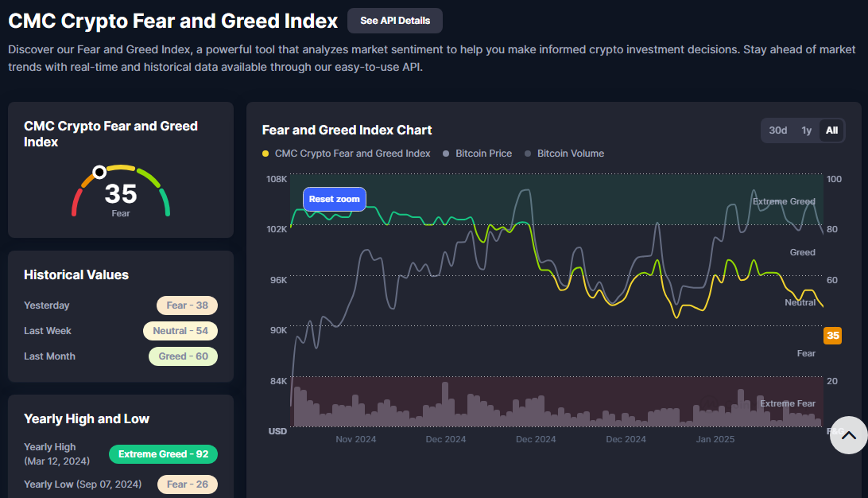Image resolution: width=868 pixels, height=498 pixels.
Task: Click the Reset zoom button
Action: [x=334, y=199]
